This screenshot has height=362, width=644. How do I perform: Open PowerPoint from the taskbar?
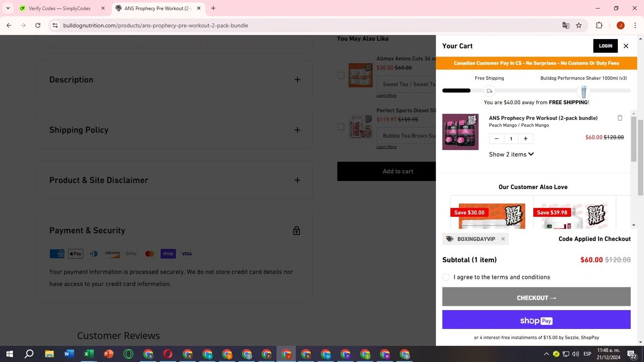(x=109, y=354)
